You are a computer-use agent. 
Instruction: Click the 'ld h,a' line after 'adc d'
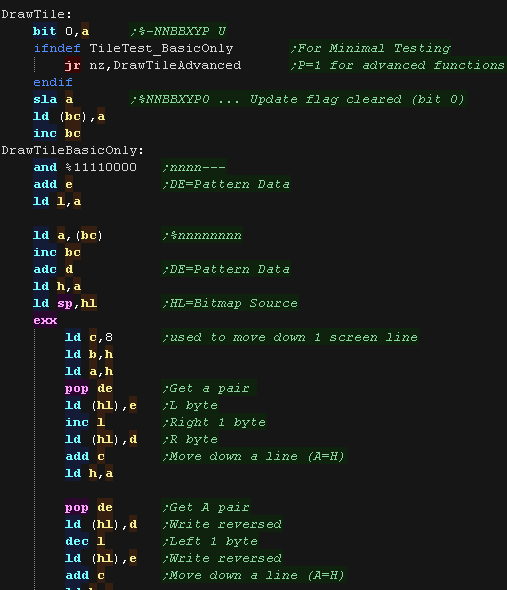(x=57, y=286)
